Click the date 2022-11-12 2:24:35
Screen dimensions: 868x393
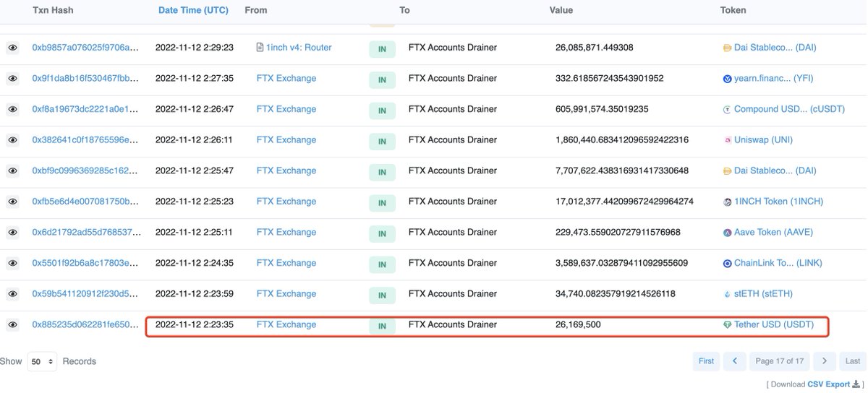pos(195,263)
